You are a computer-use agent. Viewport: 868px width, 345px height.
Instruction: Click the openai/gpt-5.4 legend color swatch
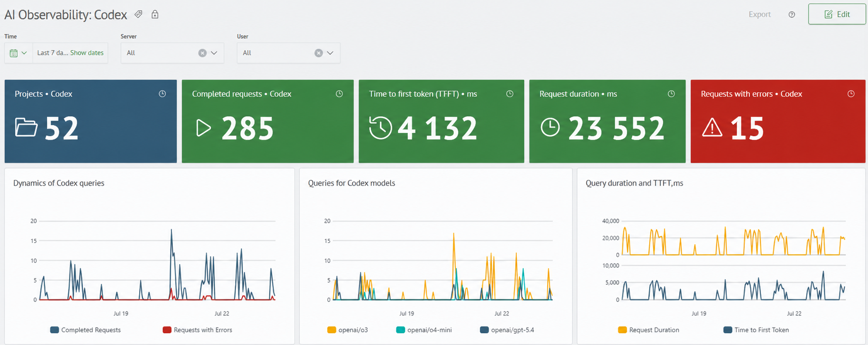pos(484,330)
